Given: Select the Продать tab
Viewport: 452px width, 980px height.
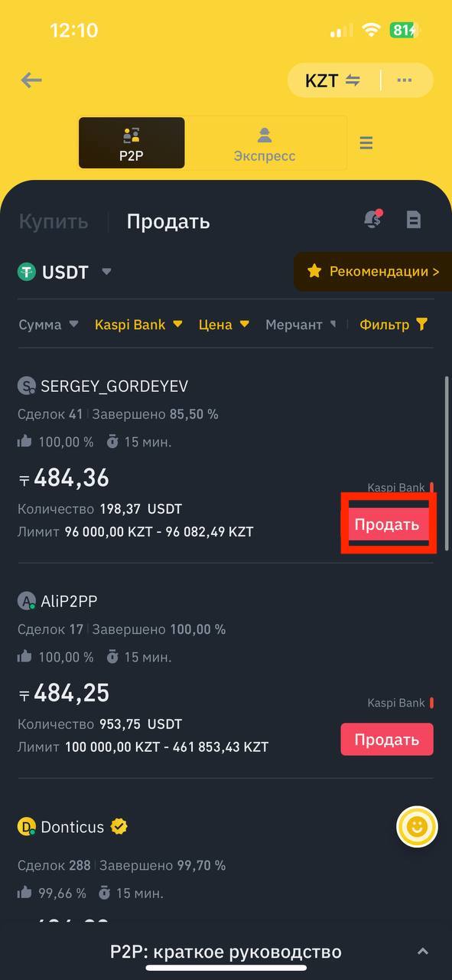Looking at the screenshot, I should (x=168, y=222).
